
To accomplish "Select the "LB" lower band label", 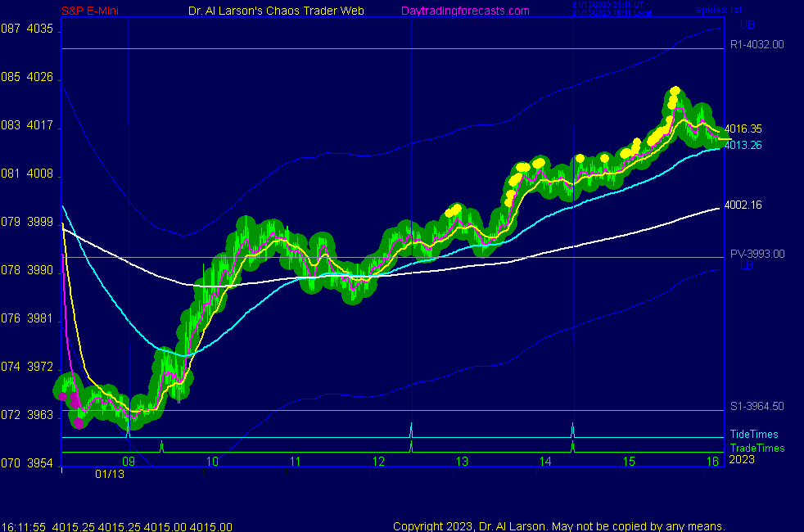I will 746,265.
